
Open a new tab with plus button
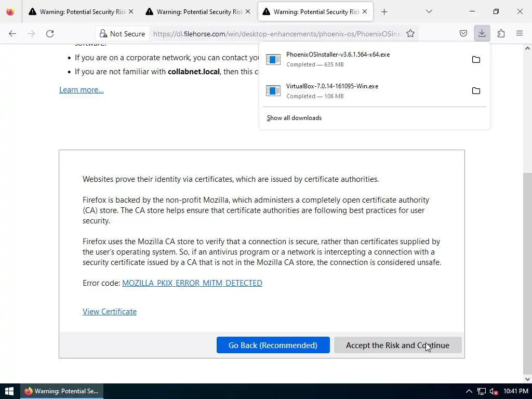384,12
